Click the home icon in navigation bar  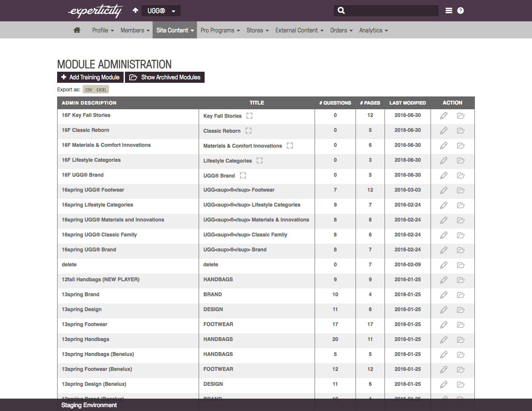click(77, 30)
